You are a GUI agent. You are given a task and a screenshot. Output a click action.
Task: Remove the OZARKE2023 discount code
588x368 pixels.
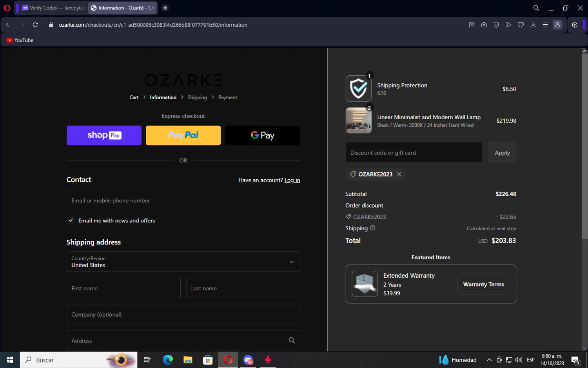(399, 174)
